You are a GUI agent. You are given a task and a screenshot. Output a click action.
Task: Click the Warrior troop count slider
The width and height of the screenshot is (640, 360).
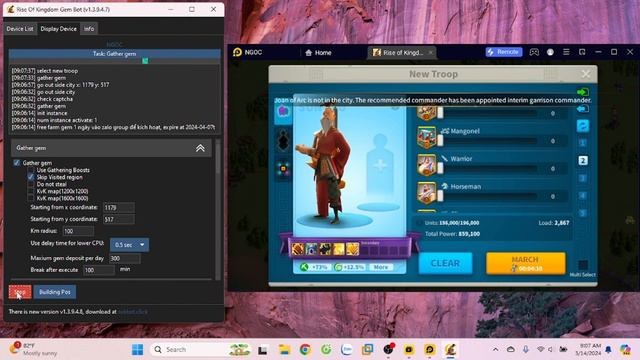[x=488, y=169]
